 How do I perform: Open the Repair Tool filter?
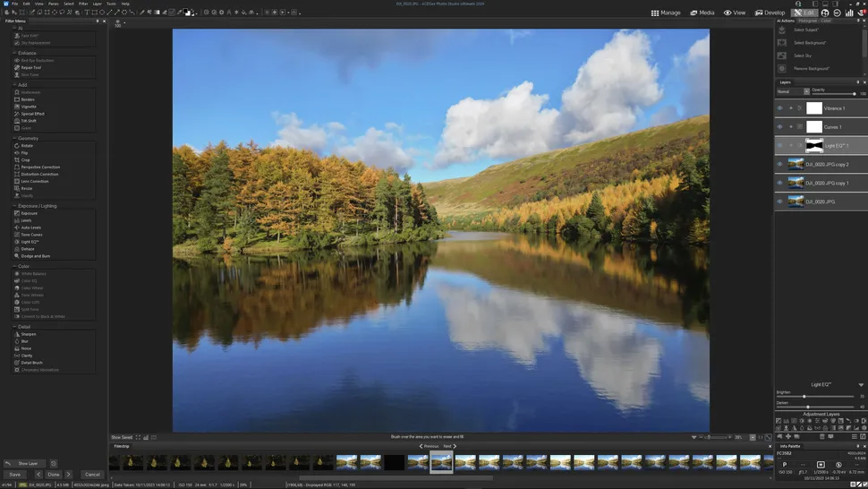tap(30, 67)
